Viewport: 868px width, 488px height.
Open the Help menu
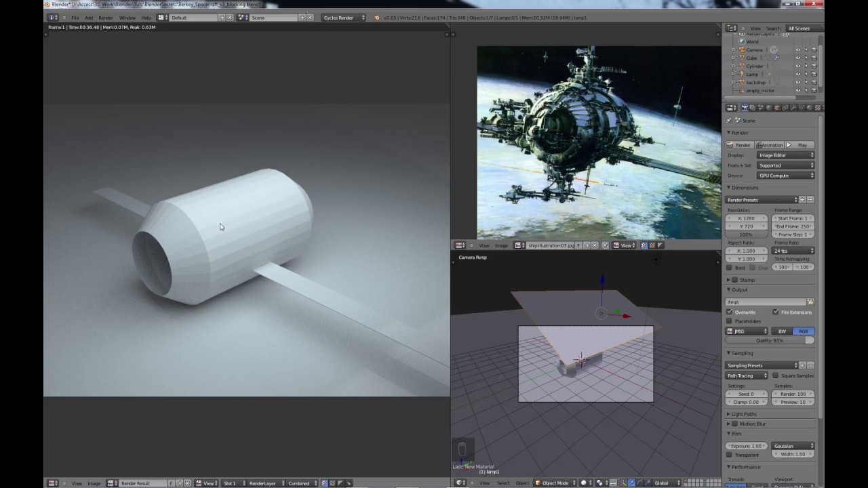(x=146, y=18)
